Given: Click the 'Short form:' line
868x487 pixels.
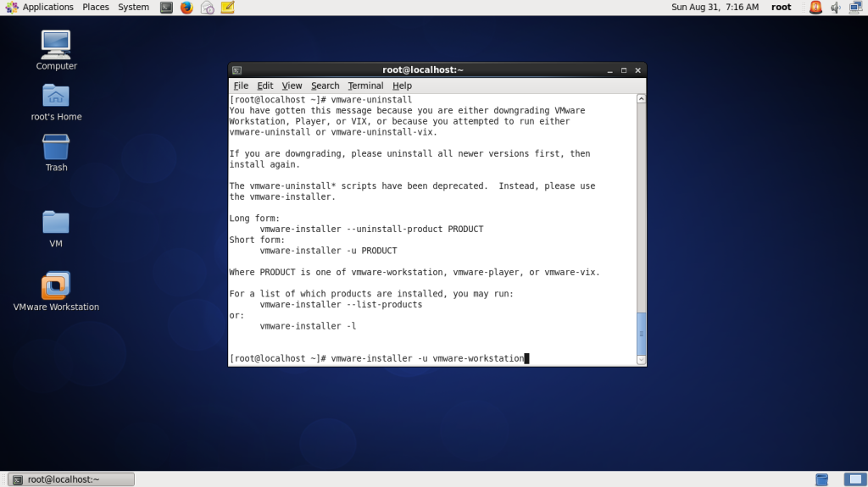Looking at the screenshot, I should (257, 240).
